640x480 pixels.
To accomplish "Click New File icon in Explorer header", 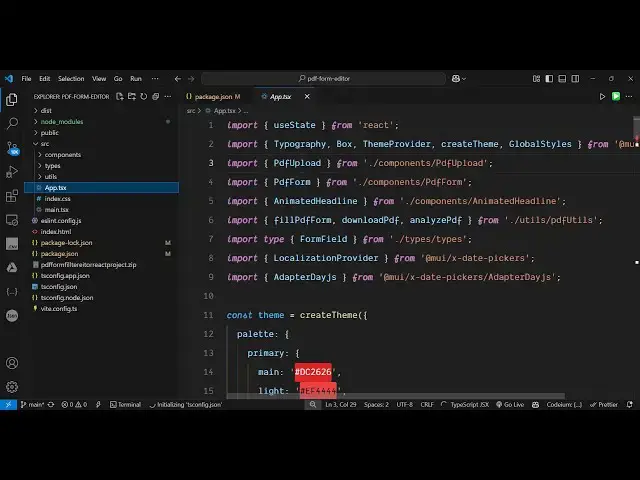I will point(120,97).
